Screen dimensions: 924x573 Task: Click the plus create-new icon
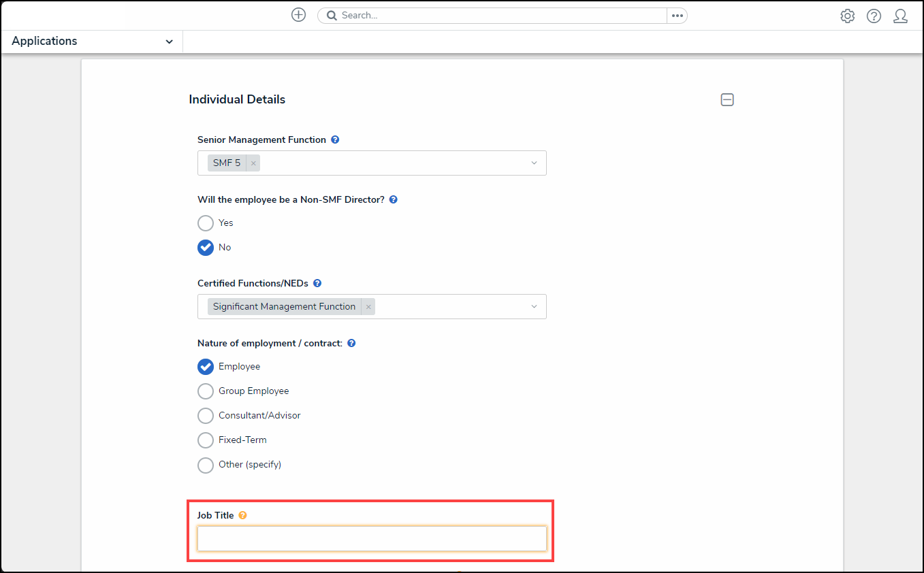point(298,15)
